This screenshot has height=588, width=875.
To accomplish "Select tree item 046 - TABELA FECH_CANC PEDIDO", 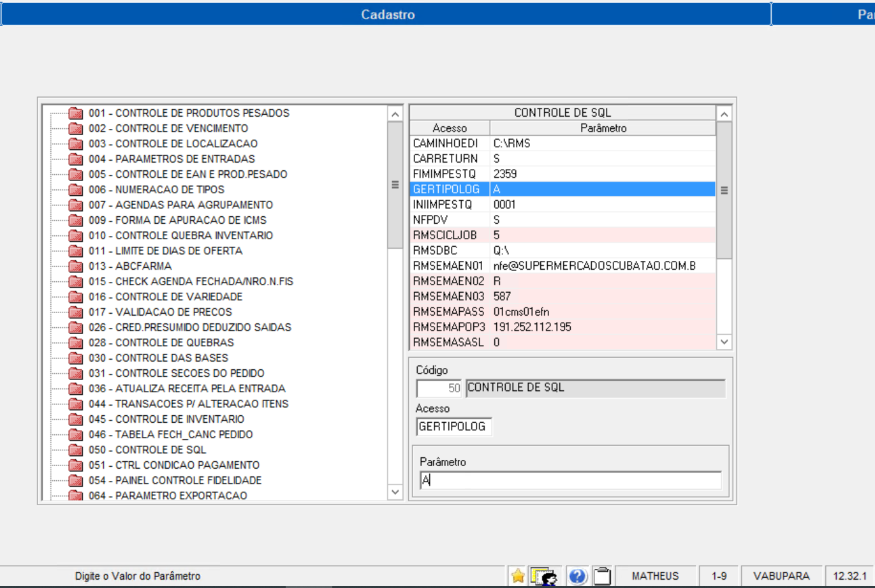I will tap(171, 434).
